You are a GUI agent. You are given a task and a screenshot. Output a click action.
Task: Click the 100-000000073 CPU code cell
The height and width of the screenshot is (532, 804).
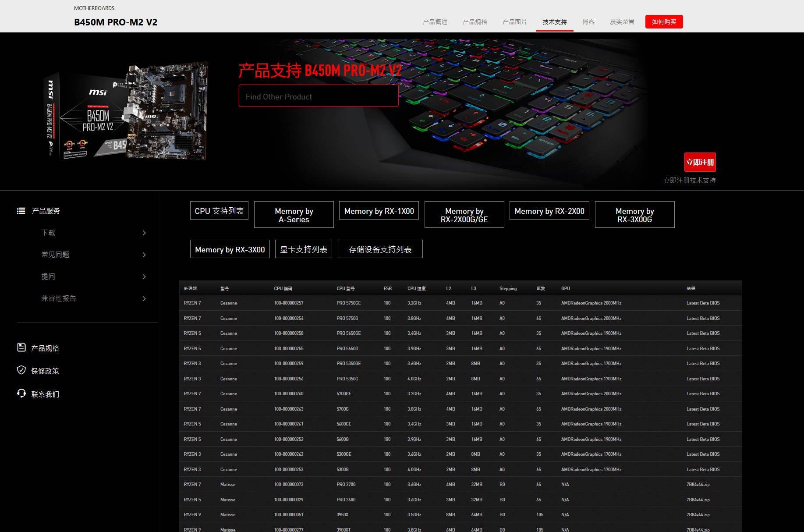pyautogui.click(x=289, y=484)
